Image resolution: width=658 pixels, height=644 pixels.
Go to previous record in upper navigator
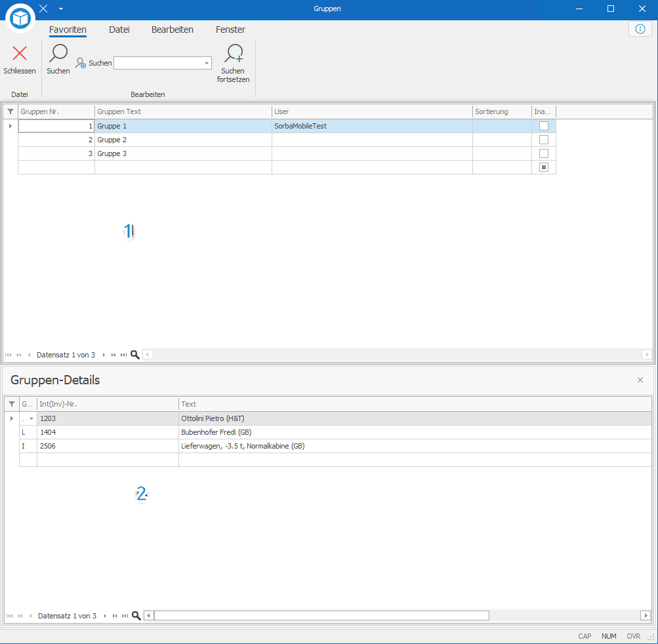point(29,355)
